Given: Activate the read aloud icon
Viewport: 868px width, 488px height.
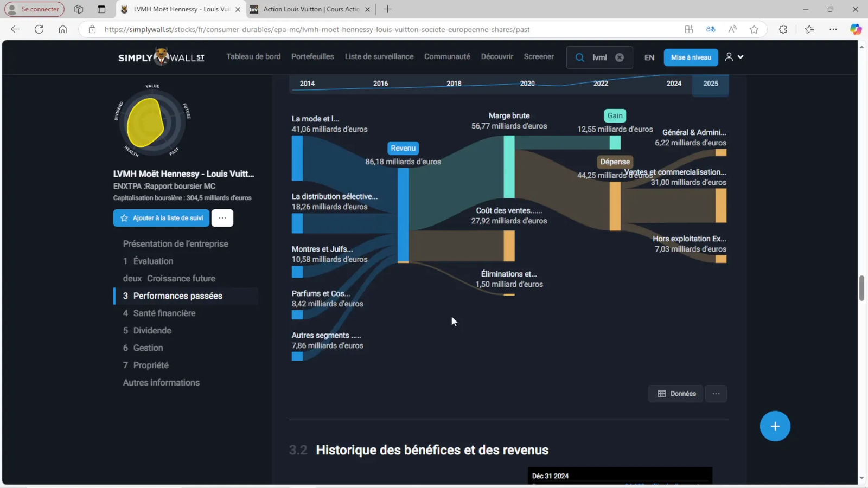Looking at the screenshot, I should coord(732,29).
